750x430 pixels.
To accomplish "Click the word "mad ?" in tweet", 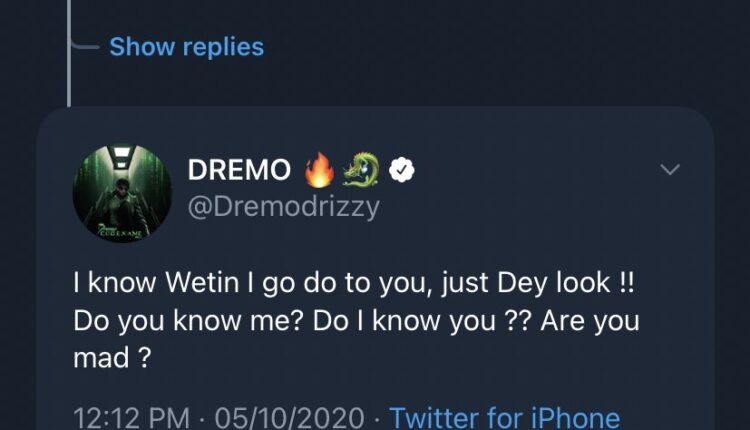I will 112,360.
